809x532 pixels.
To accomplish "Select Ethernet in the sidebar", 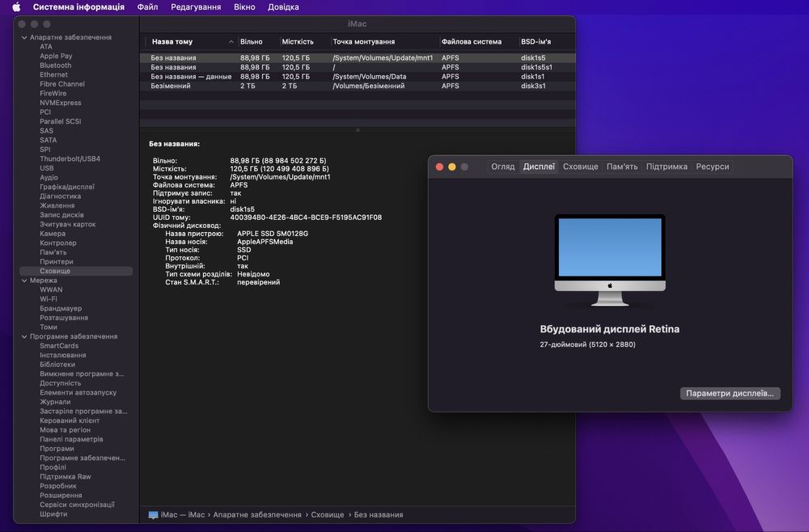I will (x=53, y=74).
